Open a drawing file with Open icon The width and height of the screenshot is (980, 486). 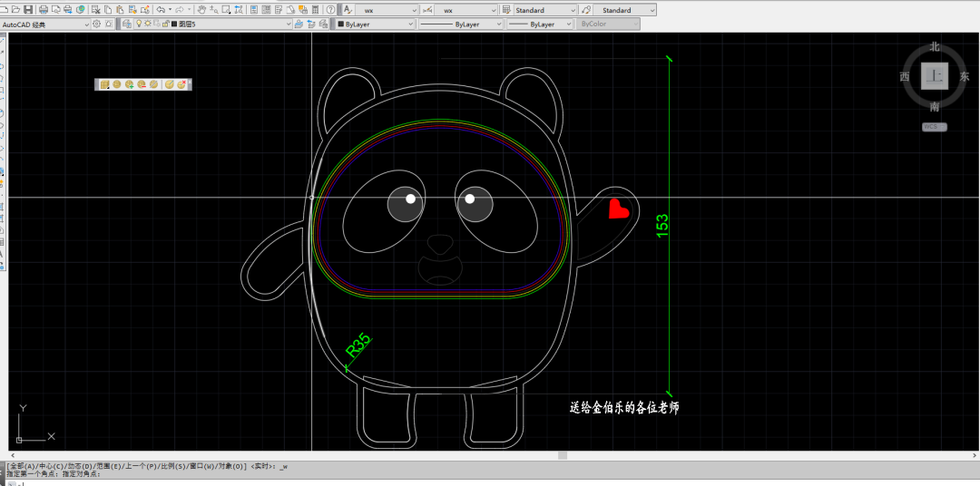point(15,9)
